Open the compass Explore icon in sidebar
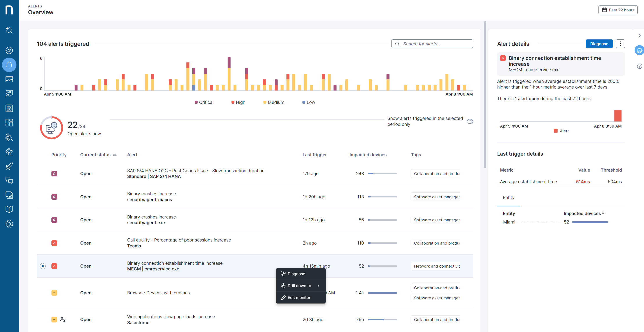 (x=9, y=50)
